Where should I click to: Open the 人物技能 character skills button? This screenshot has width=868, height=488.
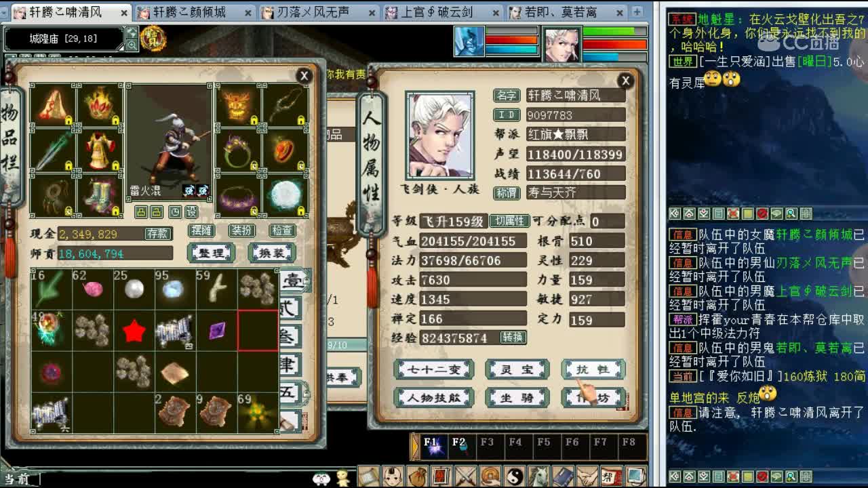434,398
